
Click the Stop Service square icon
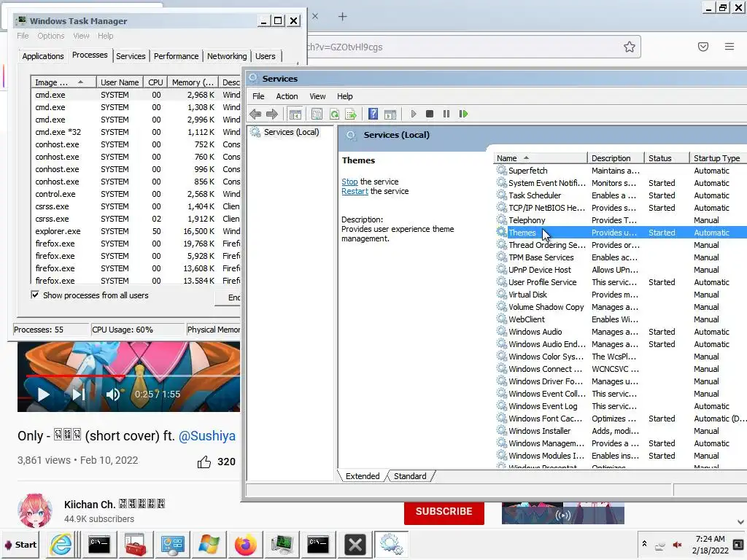(x=429, y=114)
